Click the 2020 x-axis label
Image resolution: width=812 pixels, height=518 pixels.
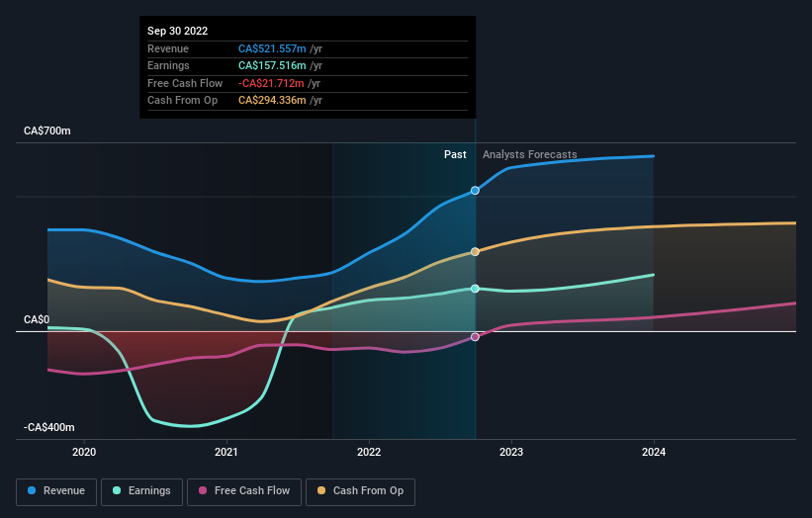(84, 452)
